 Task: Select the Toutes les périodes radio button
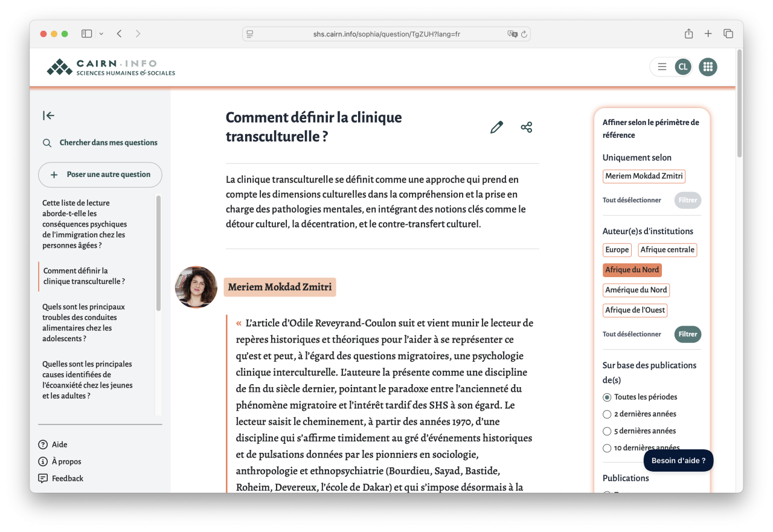point(606,397)
